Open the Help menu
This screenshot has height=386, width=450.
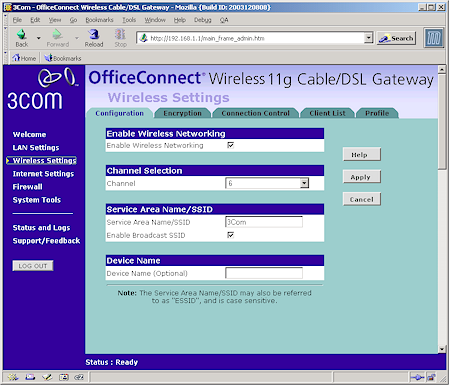(180, 20)
